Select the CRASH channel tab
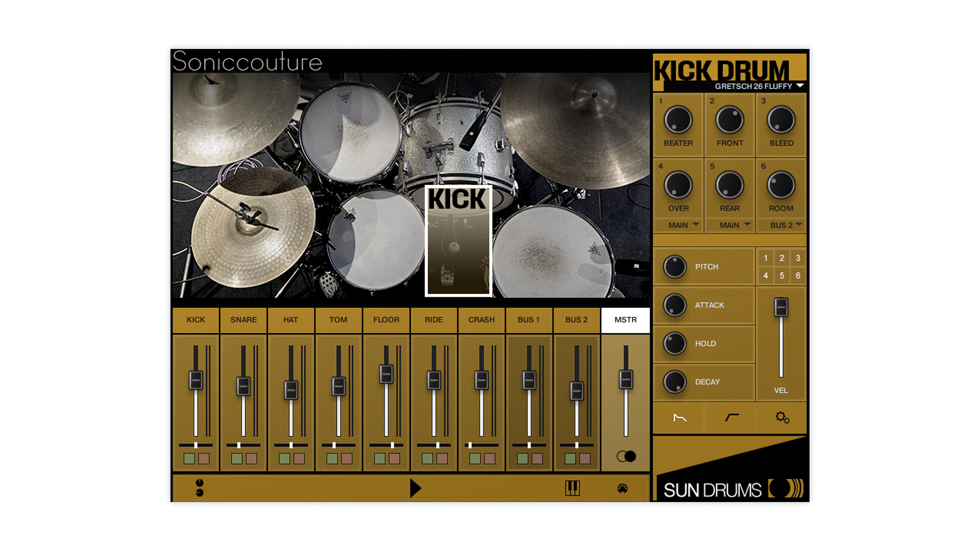Screen dimensions: 980x551 [481, 320]
